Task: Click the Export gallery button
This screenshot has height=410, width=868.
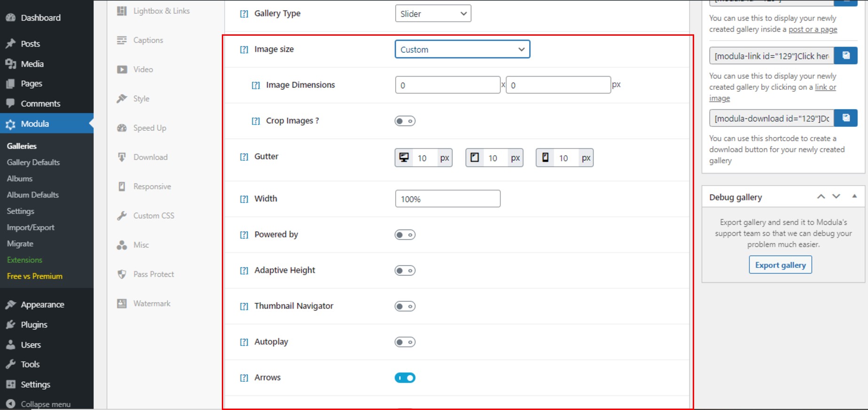Action: pos(780,265)
